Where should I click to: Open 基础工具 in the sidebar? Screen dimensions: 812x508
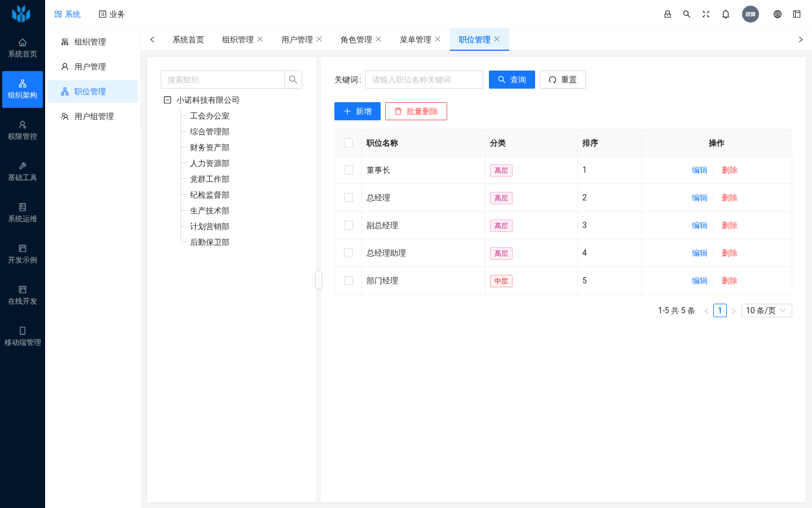23,172
